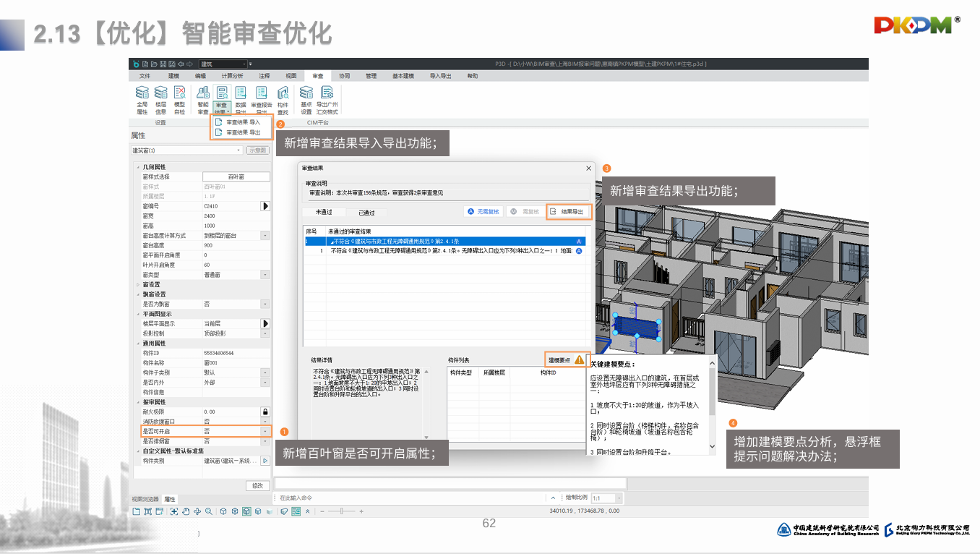
Task: Select the pan hand tool in bottom toolbar
Action: (x=186, y=511)
